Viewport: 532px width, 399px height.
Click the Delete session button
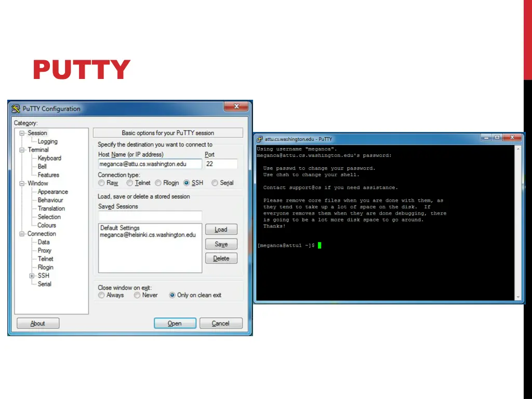[221, 259]
